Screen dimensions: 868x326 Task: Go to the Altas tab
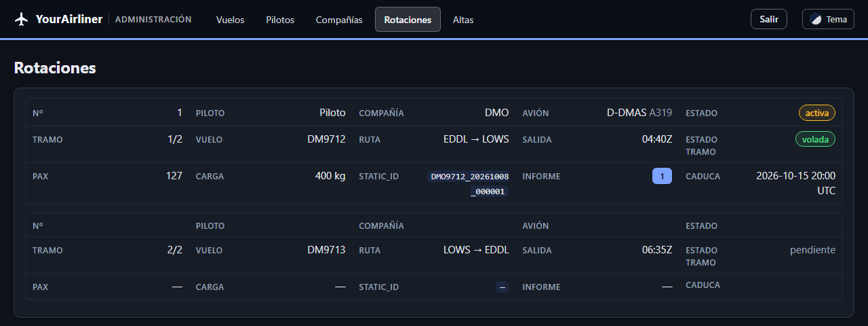463,20
